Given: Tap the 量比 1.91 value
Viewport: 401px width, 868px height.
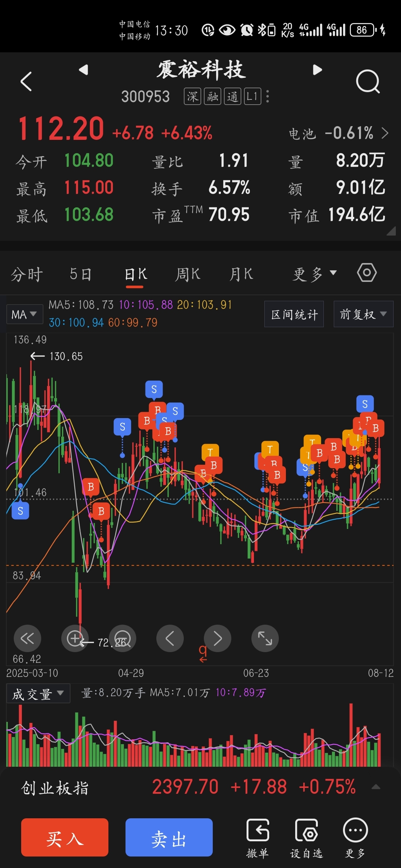Looking at the screenshot, I should tap(233, 161).
